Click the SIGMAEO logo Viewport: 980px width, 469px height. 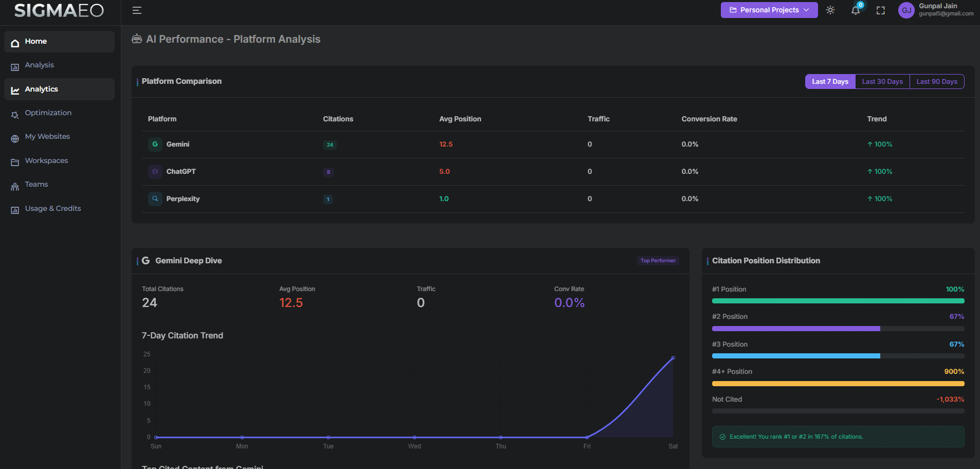[x=59, y=10]
